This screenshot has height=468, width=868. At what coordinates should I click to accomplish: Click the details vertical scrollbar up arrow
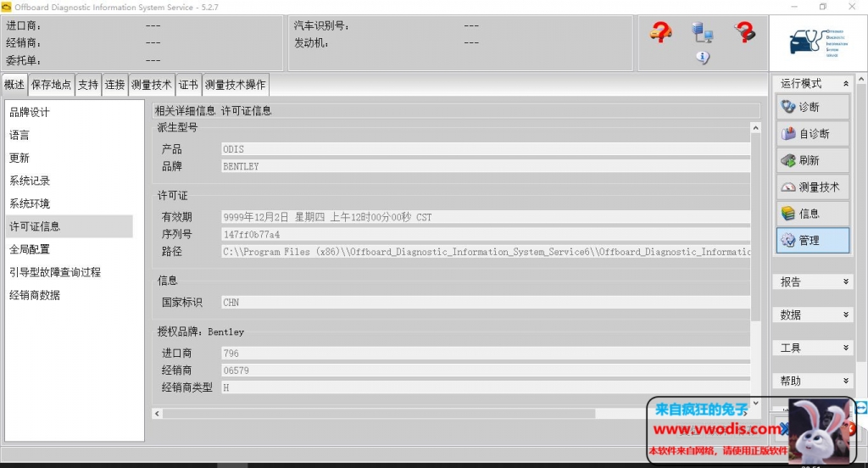point(755,128)
